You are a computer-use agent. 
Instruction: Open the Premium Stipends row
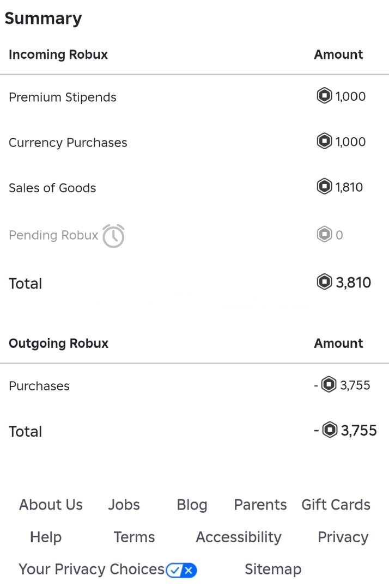[x=63, y=97]
